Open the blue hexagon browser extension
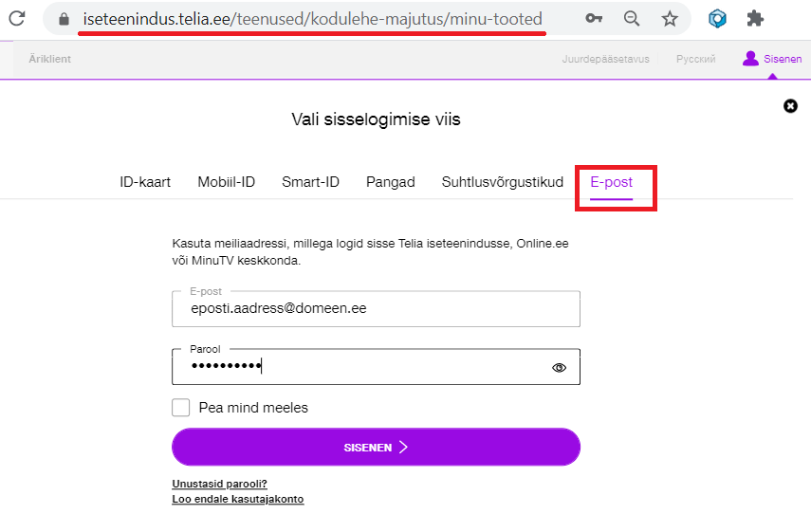811x532 pixels. pyautogui.click(x=717, y=19)
